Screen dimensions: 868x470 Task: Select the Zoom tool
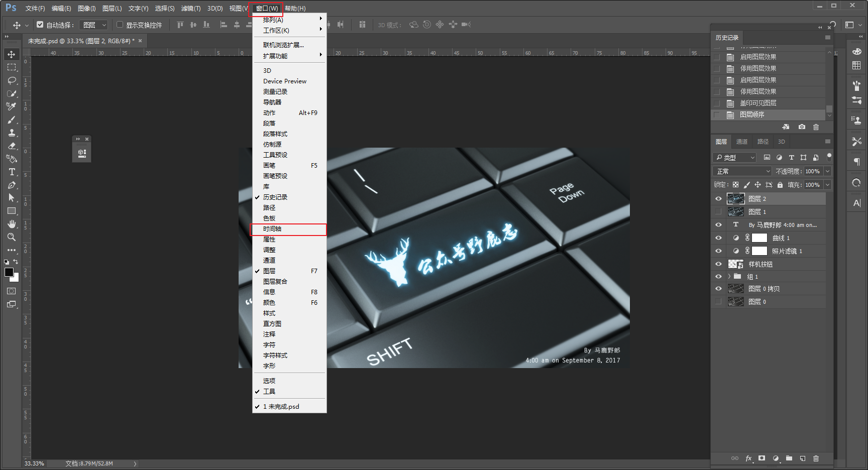(x=12, y=237)
